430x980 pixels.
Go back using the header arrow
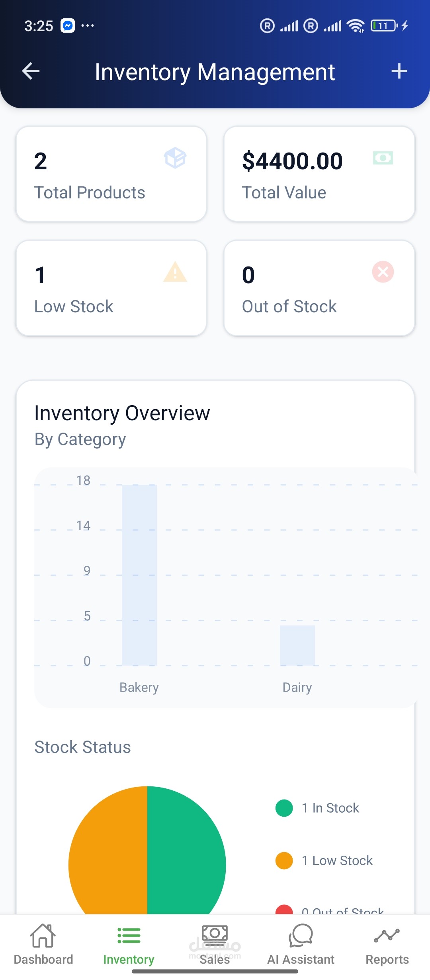click(x=31, y=71)
